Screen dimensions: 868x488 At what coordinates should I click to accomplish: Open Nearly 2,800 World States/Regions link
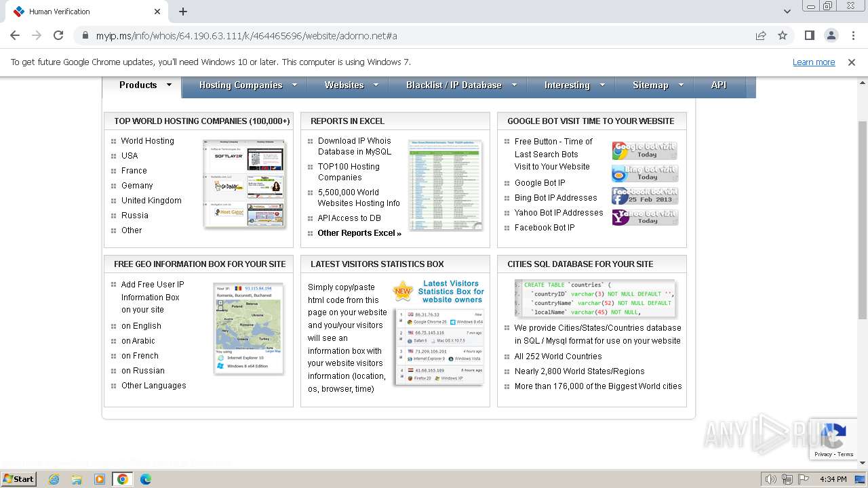click(580, 371)
